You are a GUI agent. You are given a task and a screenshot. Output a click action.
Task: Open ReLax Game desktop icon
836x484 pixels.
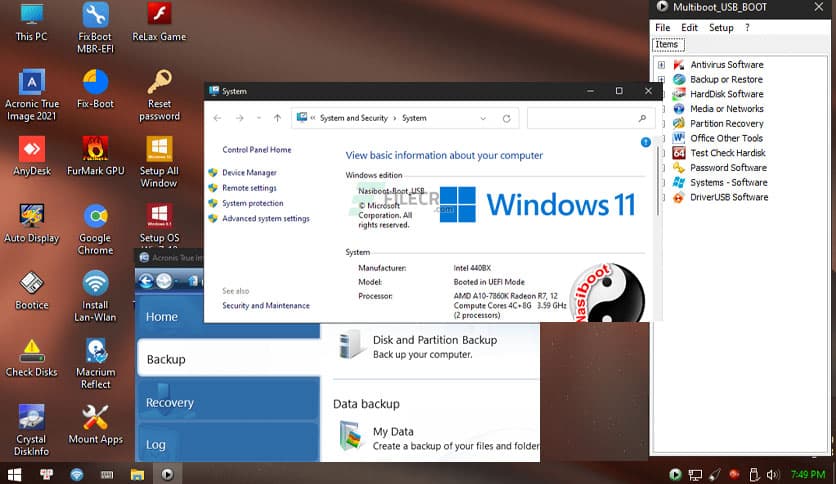pos(159,22)
